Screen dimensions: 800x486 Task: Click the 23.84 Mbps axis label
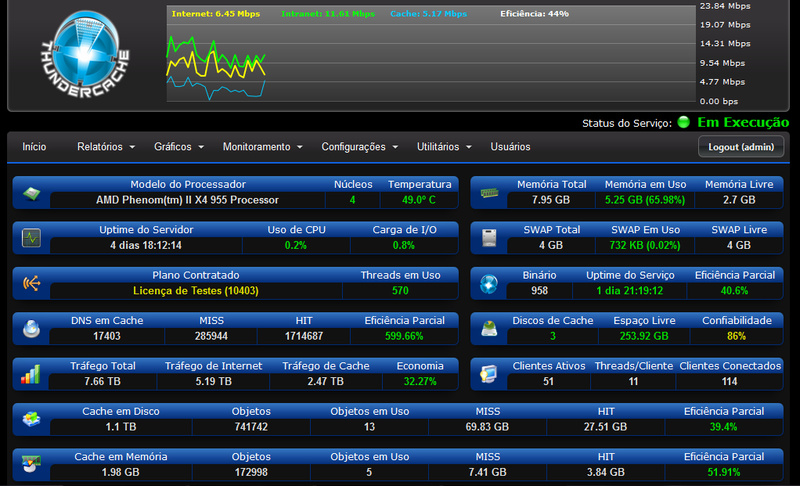pyautogui.click(x=725, y=6)
